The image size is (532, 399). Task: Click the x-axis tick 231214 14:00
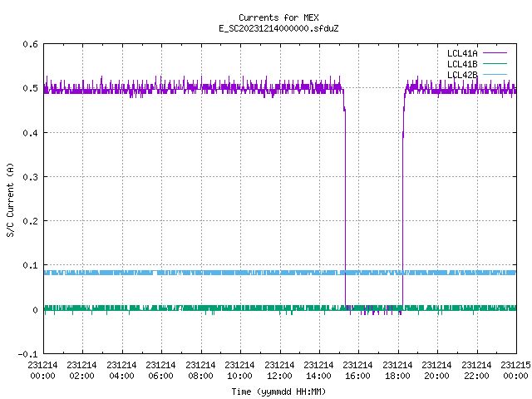tap(318, 371)
